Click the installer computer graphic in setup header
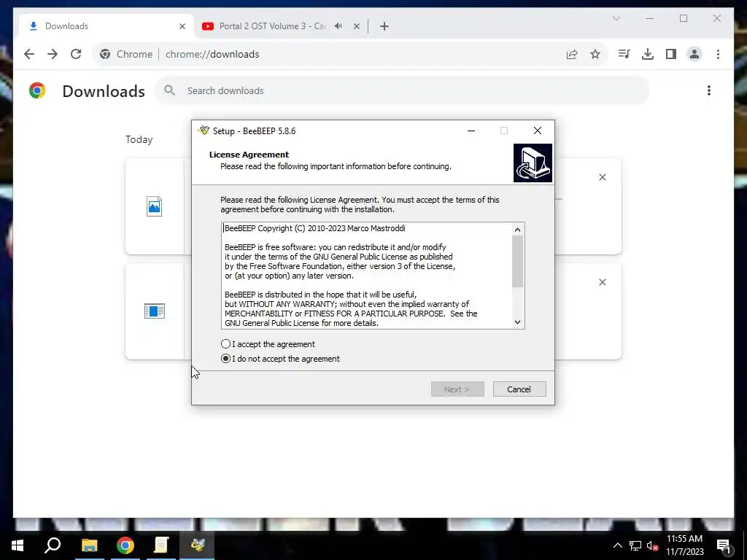Viewport: 747px width, 560px height. click(533, 163)
